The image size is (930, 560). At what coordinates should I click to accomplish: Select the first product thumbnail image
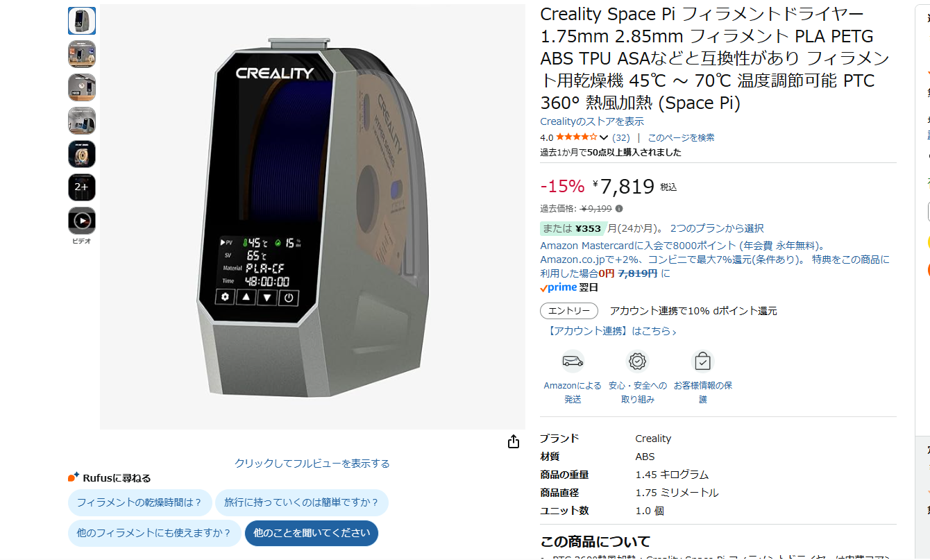82,21
